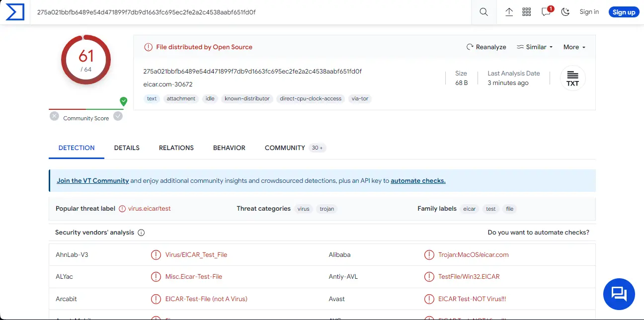Click 'Do you want to automate checks?' link
644x320 pixels.
click(539, 233)
